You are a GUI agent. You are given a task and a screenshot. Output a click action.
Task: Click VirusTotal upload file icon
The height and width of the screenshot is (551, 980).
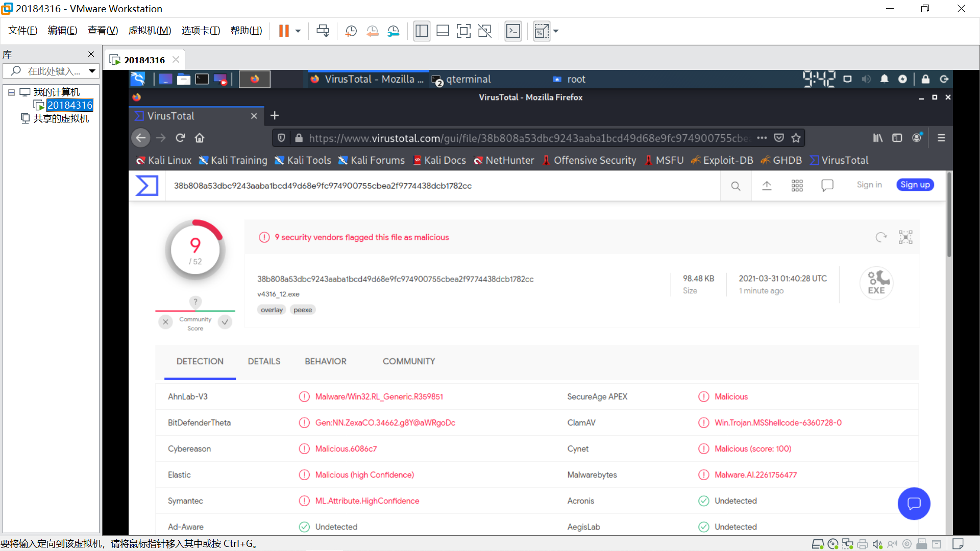click(x=767, y=186)
